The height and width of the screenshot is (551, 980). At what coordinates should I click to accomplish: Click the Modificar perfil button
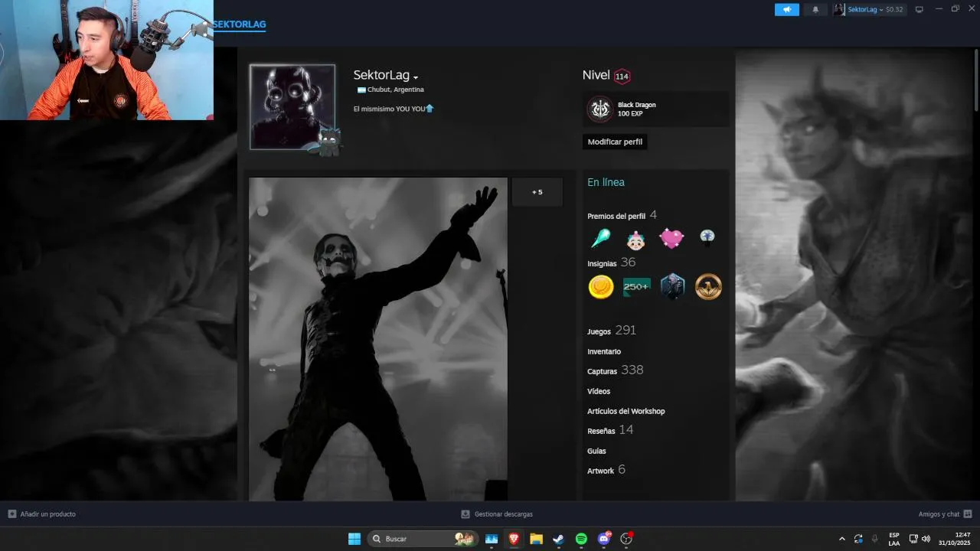[x=615, y=142]
